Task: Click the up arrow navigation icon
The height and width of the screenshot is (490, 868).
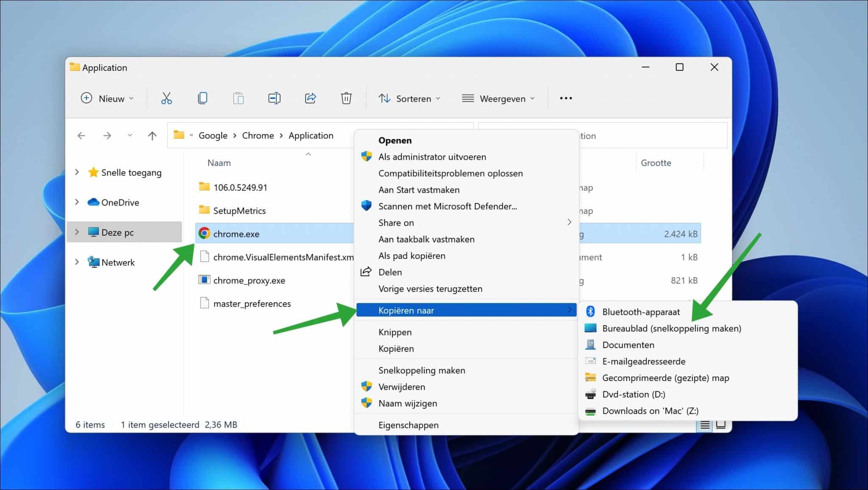Action: [x=152, y=135]
